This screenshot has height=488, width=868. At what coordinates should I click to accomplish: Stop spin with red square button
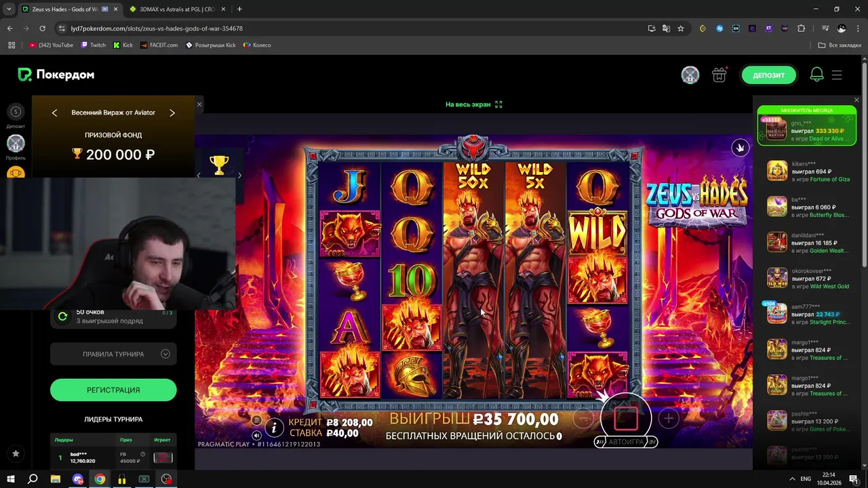[626, 419]
